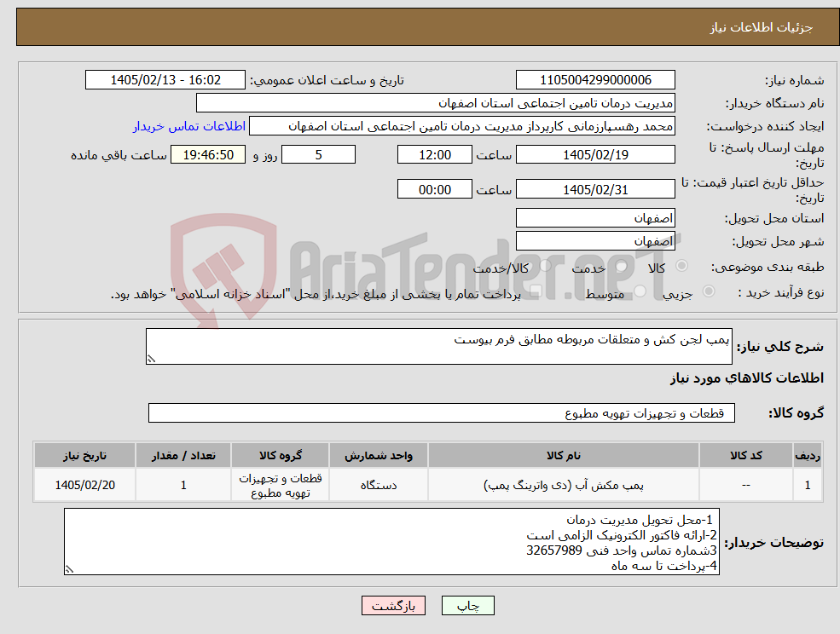Click the remaining time field 19:46:50
840x634 pixels.
tap(208, 155)
